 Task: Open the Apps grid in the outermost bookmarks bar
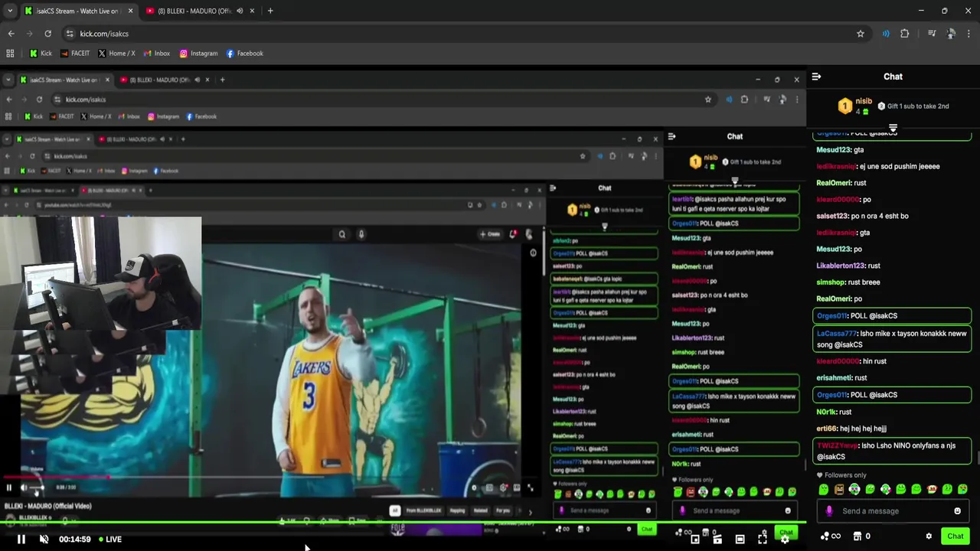10,54
